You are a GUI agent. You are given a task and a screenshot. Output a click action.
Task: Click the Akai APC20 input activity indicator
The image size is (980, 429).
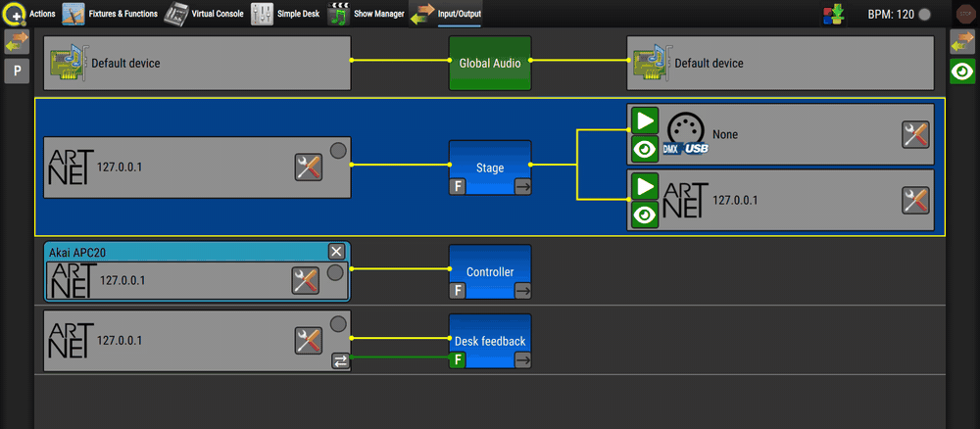point(335,272)
